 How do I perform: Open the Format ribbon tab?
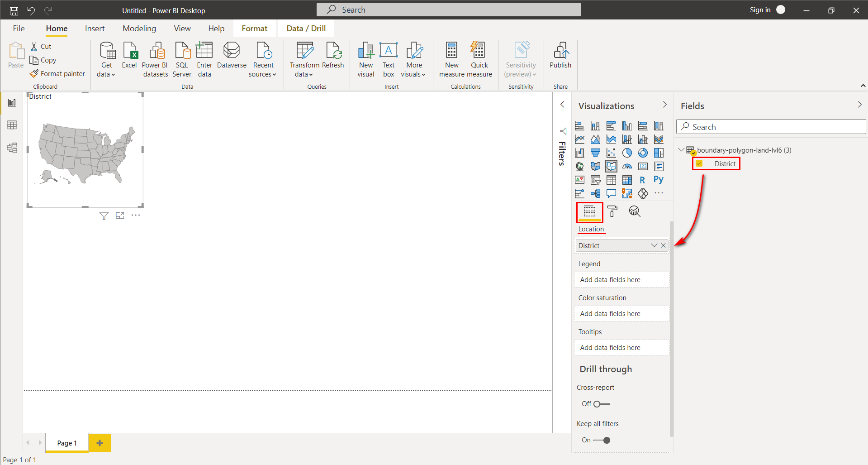pyautogui.click(x=255, y=29)
